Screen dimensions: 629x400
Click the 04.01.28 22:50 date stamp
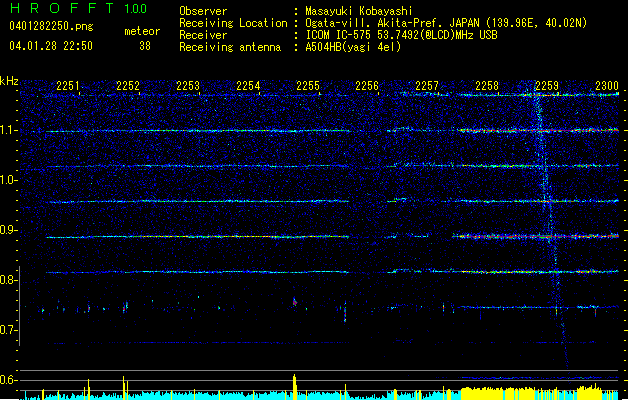pyautogui.click(x=50, y=46)
